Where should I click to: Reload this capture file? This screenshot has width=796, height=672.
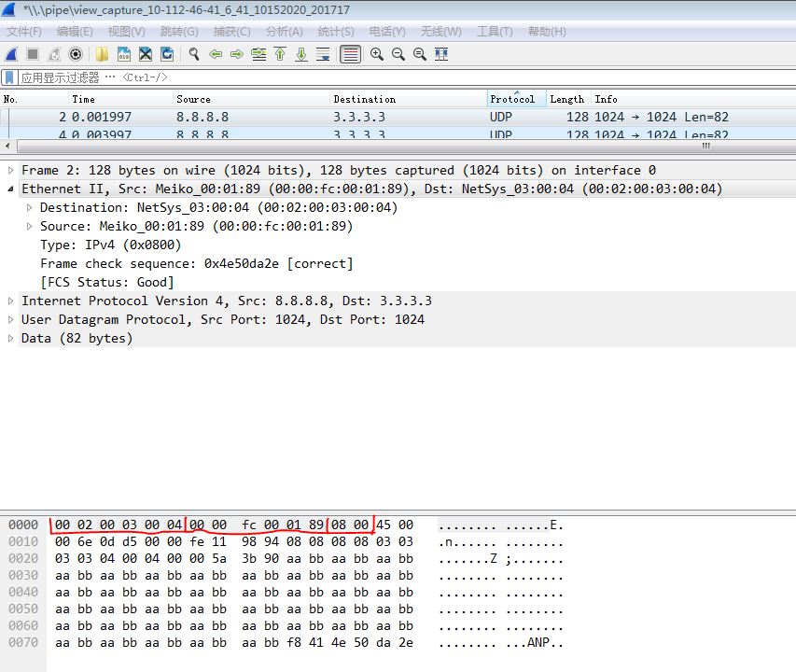pos(168,54)
